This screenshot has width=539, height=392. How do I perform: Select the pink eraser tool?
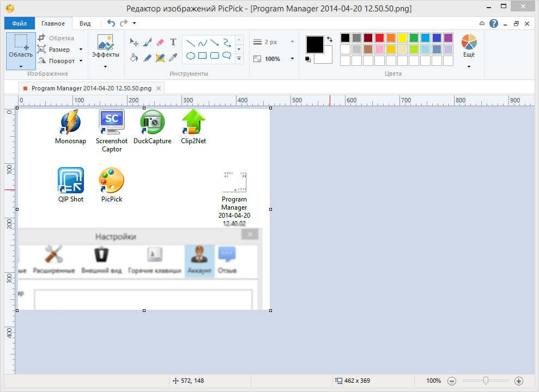click(x=160, y=42)
